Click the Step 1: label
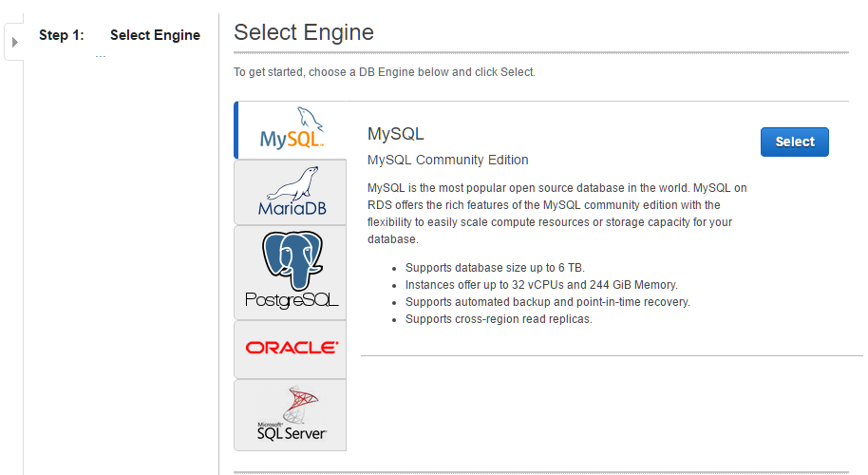The width and height of the screenshot is (868, 475). (62, 35)
